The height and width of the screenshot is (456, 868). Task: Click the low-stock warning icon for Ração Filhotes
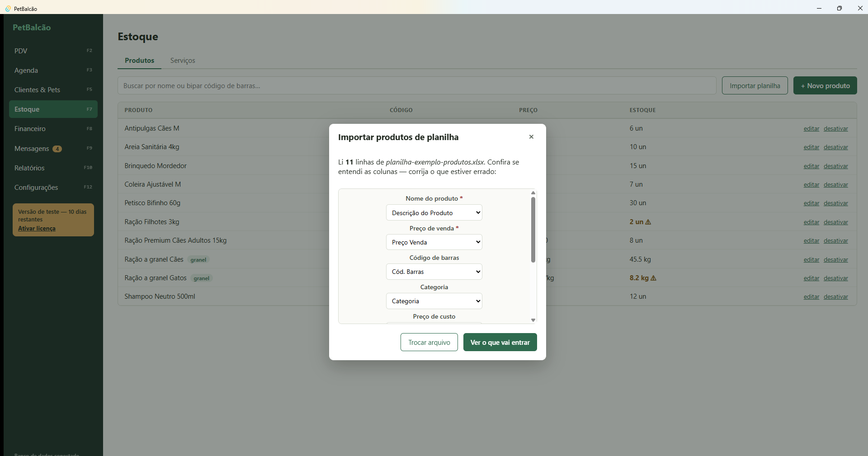[x=648, y=222]
